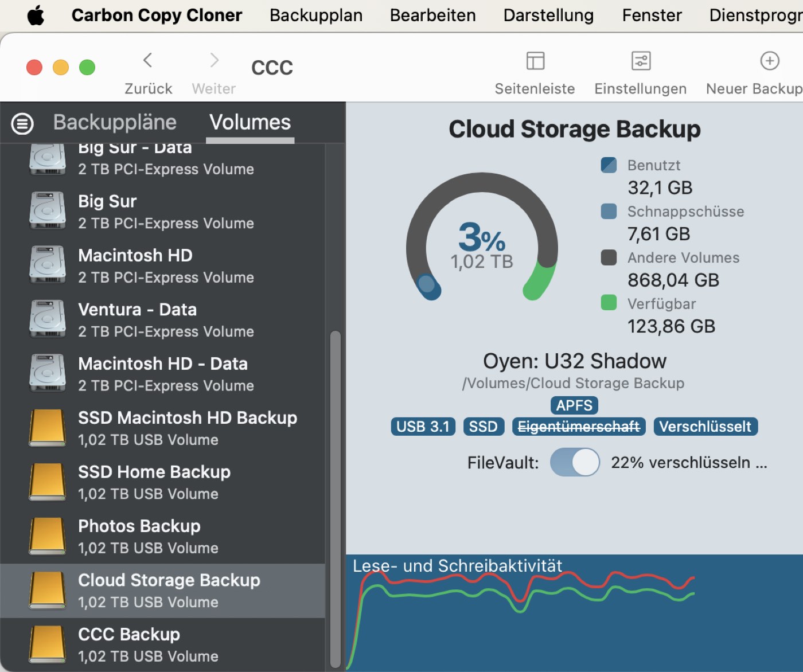The image size is (803, 672).
Task: Select the Cloud Storage Backup drive icon
Action: click(48, 590)
